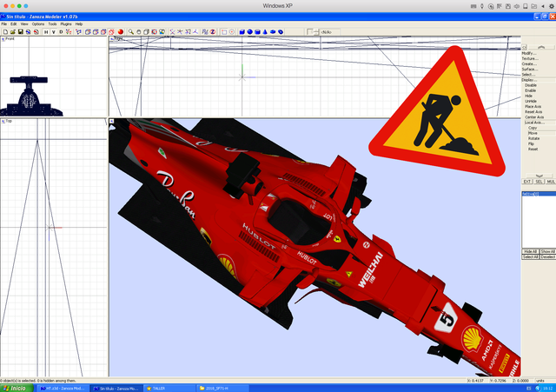Click the Save floppy disk icon

tap(21, 32)
